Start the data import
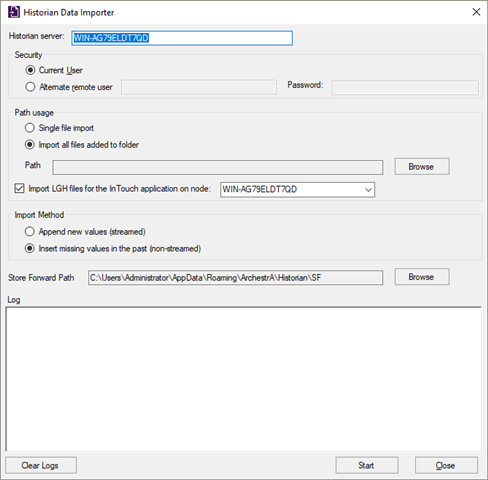The image size is (488, 480). tap(367, 465)
